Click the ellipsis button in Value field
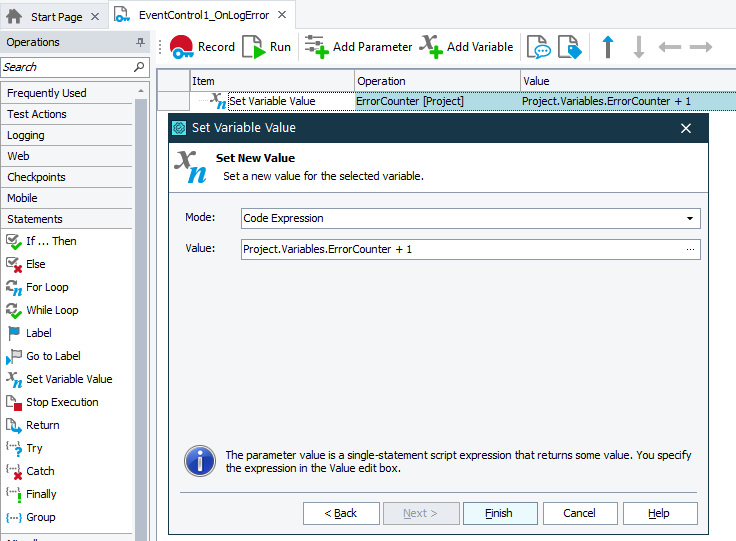Viewport: 736px width, 541px height. click(x=690, y=249)
